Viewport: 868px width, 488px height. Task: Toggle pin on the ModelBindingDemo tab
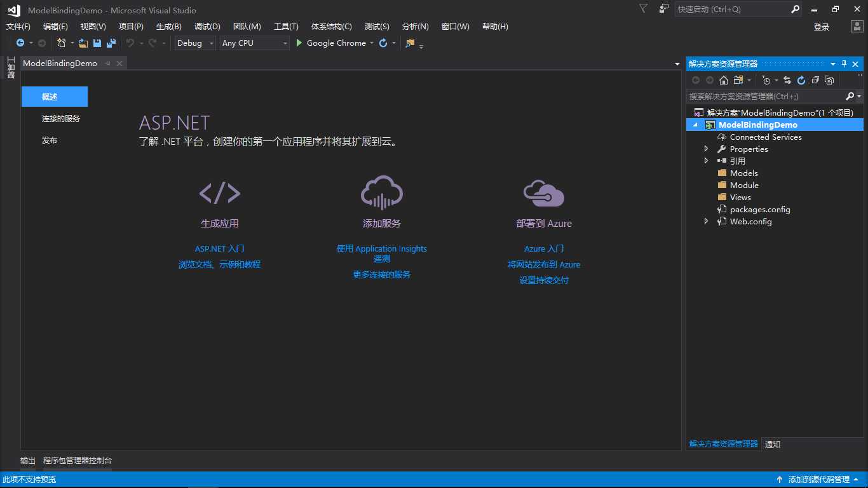point(108,64)
